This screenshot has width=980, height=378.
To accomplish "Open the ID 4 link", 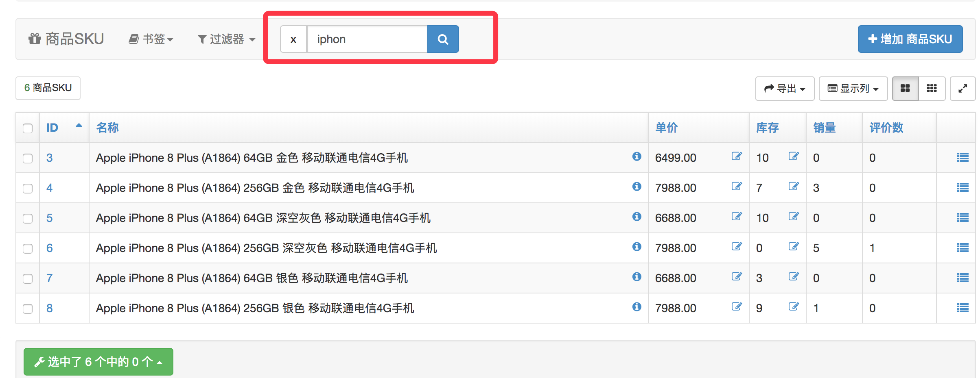I will coord(49,188).
